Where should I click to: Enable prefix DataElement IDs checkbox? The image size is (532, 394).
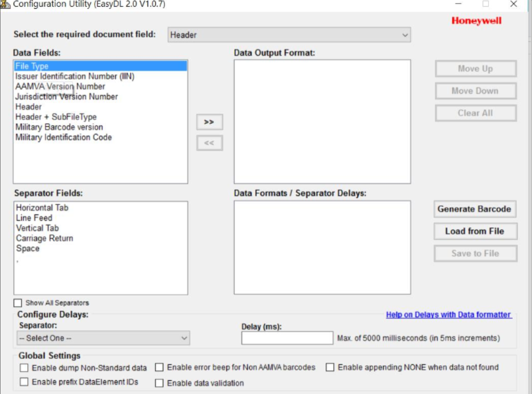coord(24,382)
